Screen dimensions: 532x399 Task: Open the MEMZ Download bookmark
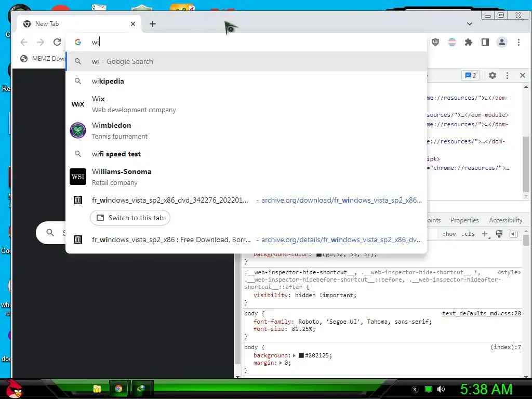point(43,59)
